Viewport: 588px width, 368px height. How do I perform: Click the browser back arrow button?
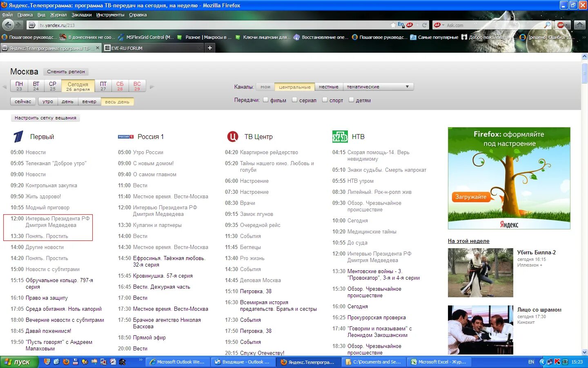pos(8,25)
